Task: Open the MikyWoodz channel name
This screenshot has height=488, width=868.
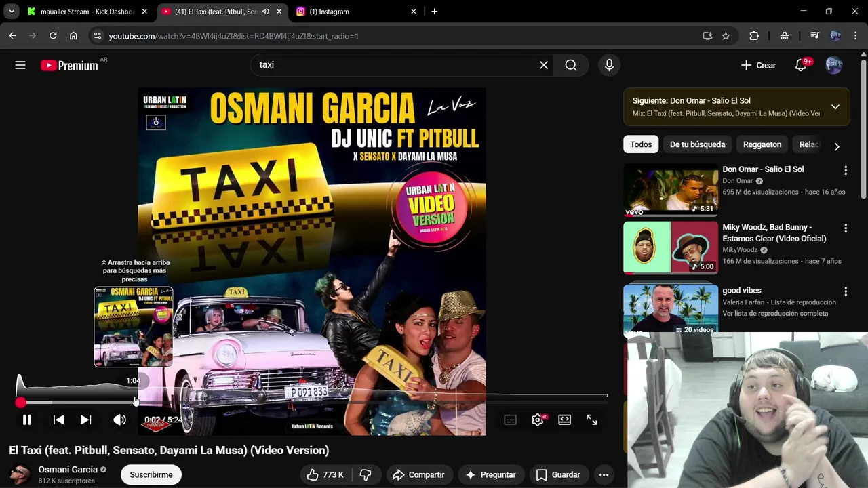Action: tap(740, 250)
